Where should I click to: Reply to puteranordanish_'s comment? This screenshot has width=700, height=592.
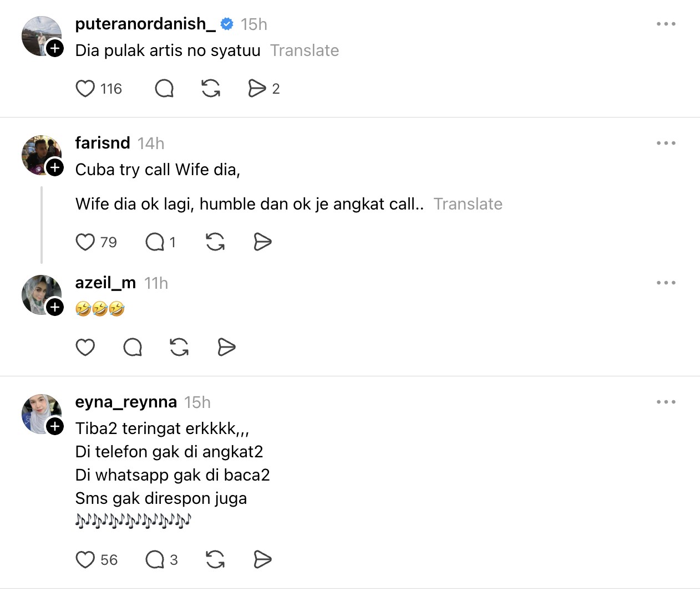click(164, 89)
